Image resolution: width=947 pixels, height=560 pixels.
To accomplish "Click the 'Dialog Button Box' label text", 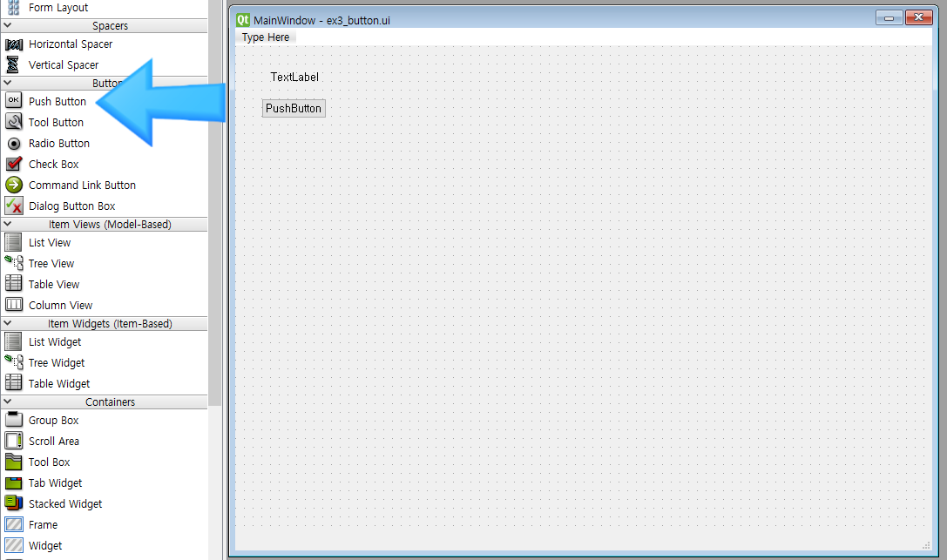I will click(71, 206).
